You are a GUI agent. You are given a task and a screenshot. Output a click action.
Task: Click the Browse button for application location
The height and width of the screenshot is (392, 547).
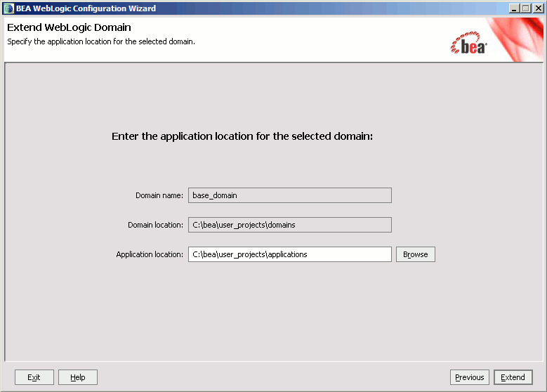tap(415, 254)
